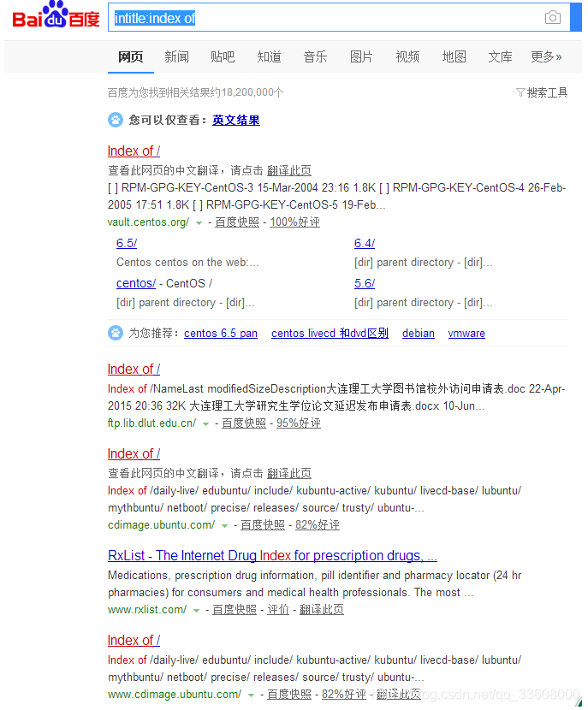The width and height of the screenshot is (588, 710).
Task: Open the 文库 tab
Action: [500, 57]
